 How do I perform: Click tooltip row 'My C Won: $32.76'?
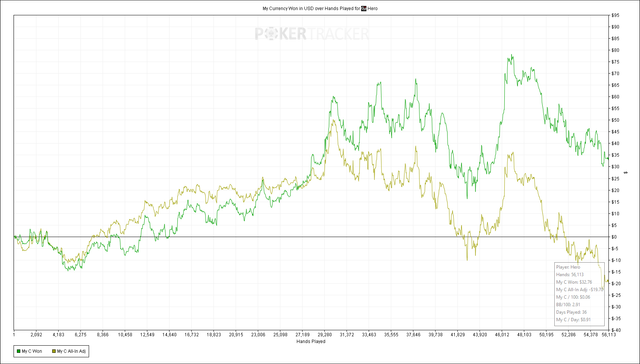coord(573,282)
